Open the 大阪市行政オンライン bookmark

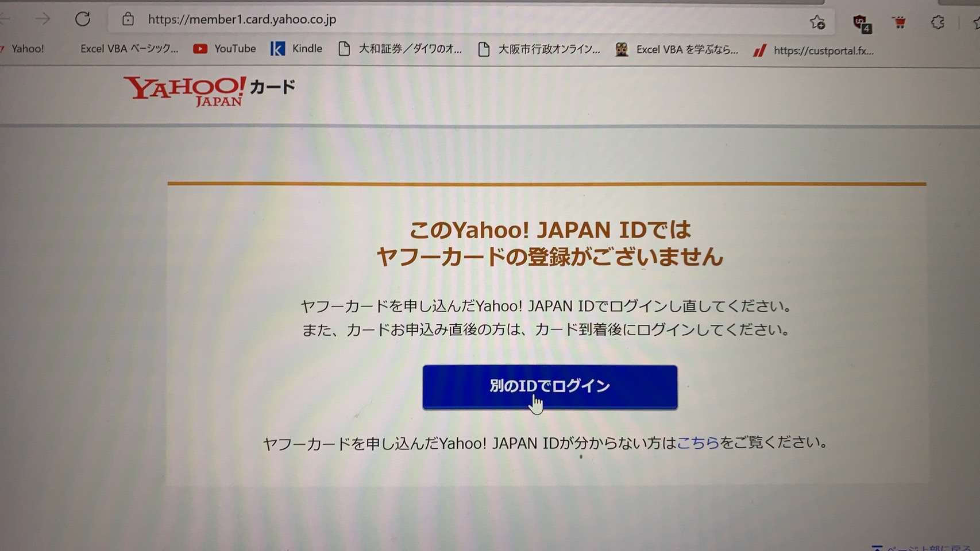click(539, 49)
